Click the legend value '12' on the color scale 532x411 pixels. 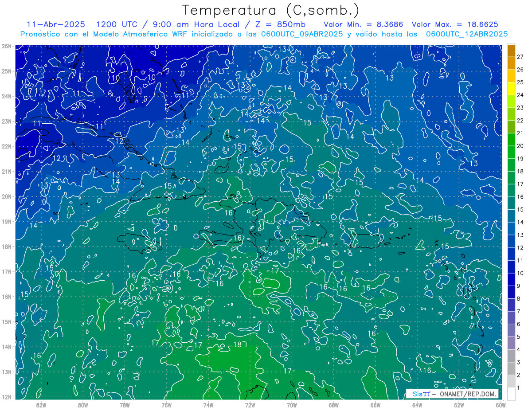coord(520,247)
